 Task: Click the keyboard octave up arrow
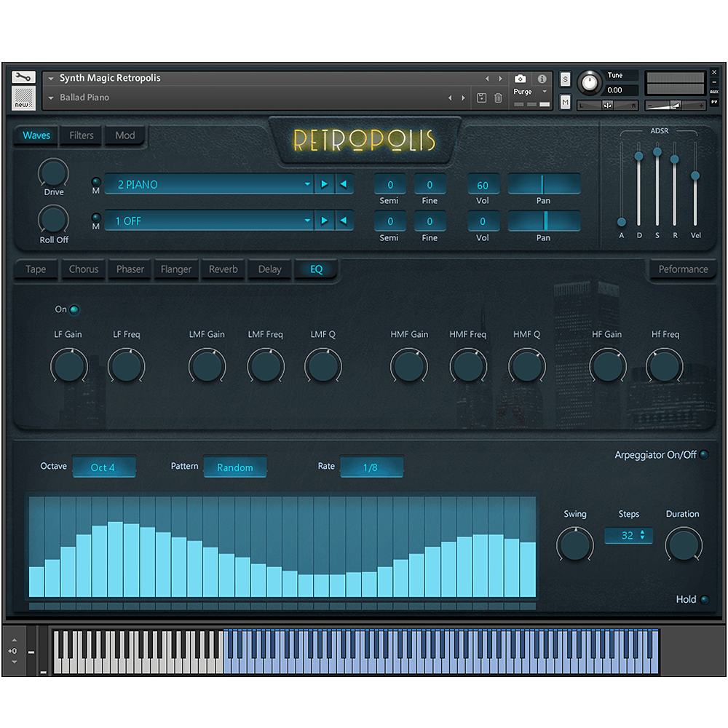pos(15,640)
